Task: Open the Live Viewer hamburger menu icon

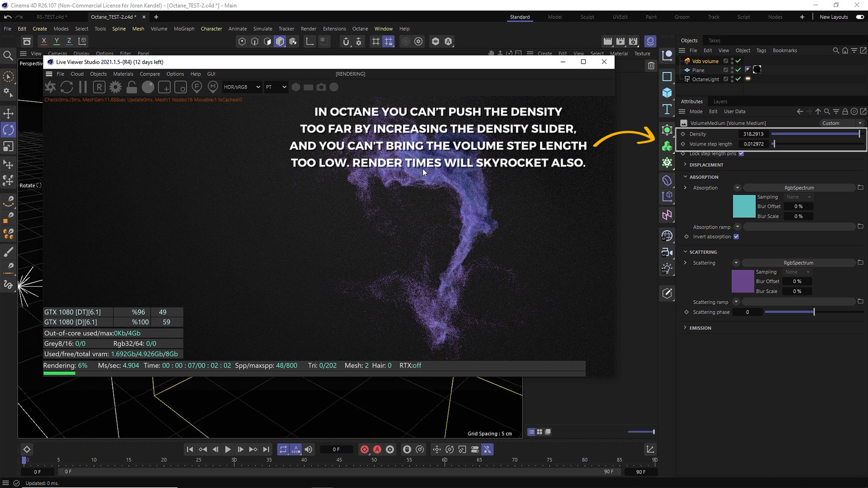Action: tap(49, 74)
